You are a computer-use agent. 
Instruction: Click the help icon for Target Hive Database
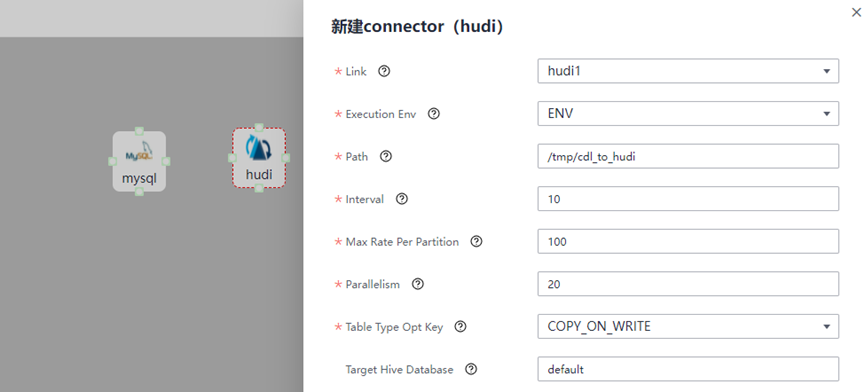click(x=471, y=369)
